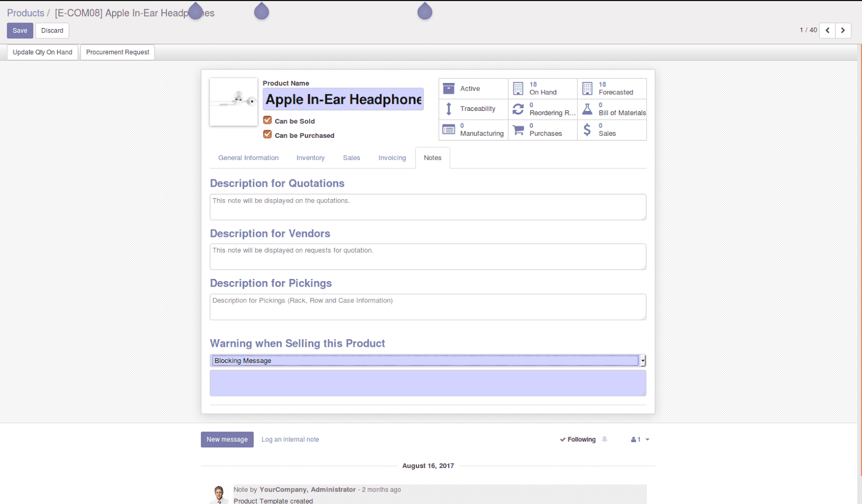Click Traceability stat label
Image resolution: width=862 pixels, height=504 pixels.
tap(477, 109)
